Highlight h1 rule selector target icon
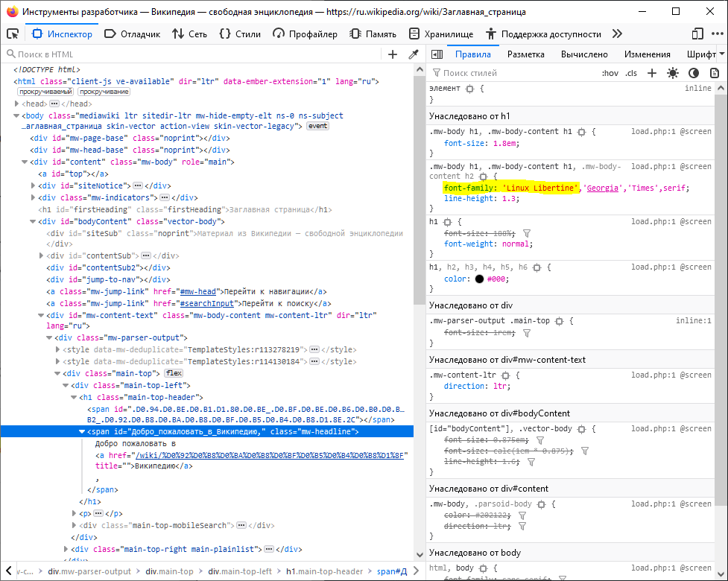Viewport: 728px width, 581px height. pyautogui.click(x=447, y=222)
